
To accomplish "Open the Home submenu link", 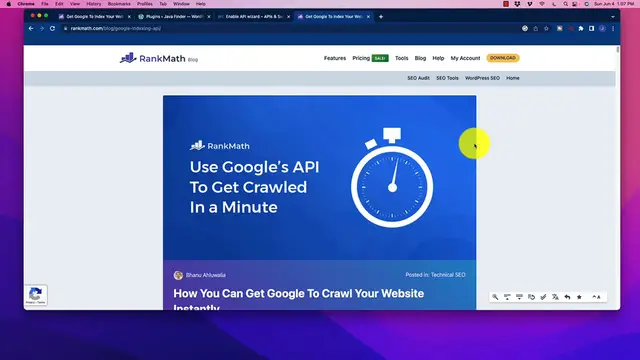I will [513, 78].
